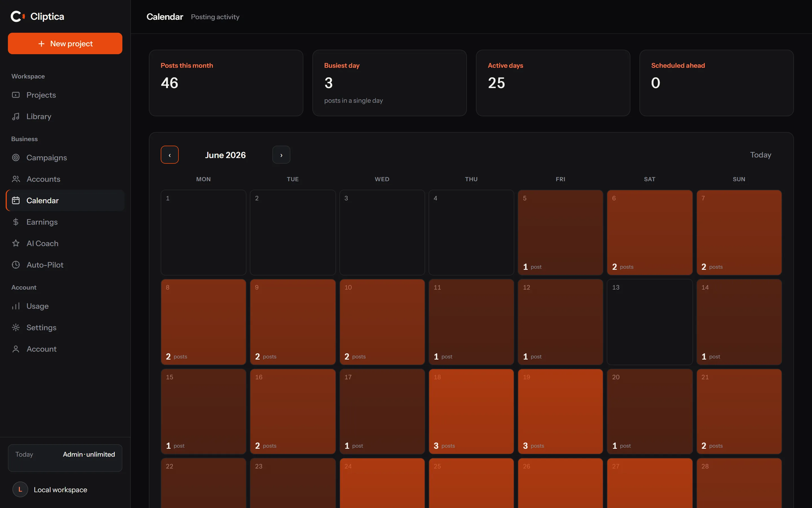This screenshot has height=508, width=812.
Task: Select June 22 calendar cell
Action: point(203,483)
